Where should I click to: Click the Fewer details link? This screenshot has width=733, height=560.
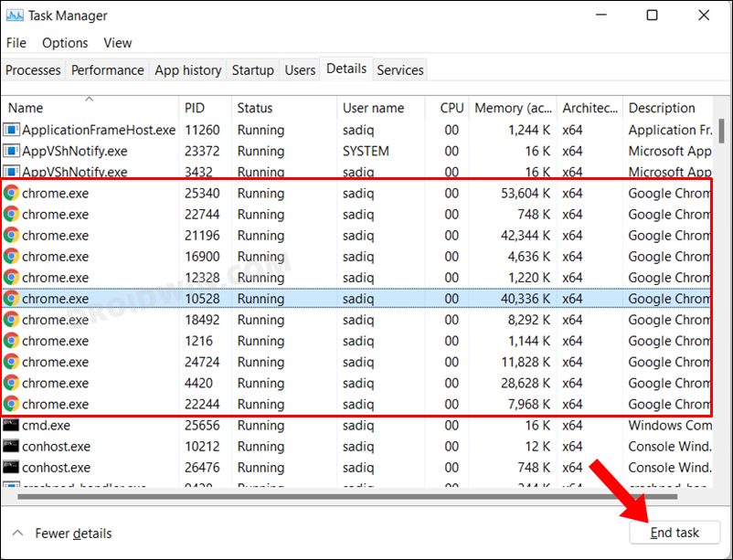coord(73,534)
